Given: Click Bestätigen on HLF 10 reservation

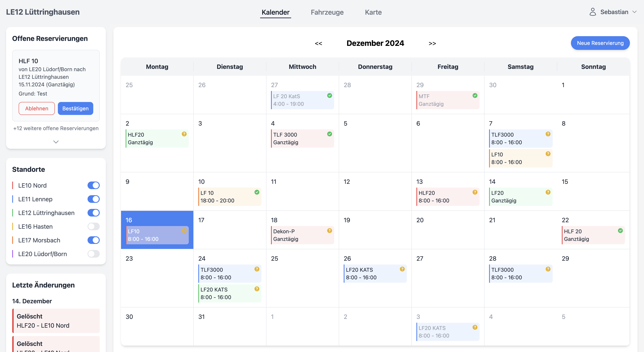Looking at the screenshot, I should pyautogui.click(x=76, y=108).
